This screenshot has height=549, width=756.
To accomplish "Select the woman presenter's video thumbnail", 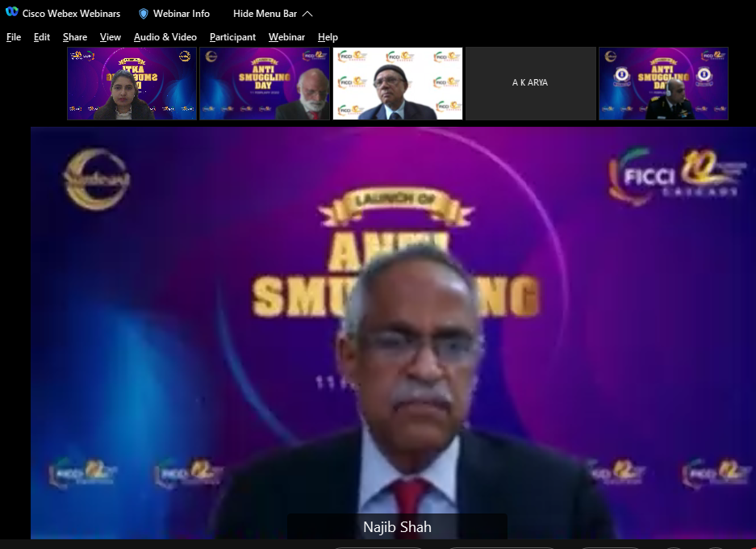I will (x=132, y=83).
